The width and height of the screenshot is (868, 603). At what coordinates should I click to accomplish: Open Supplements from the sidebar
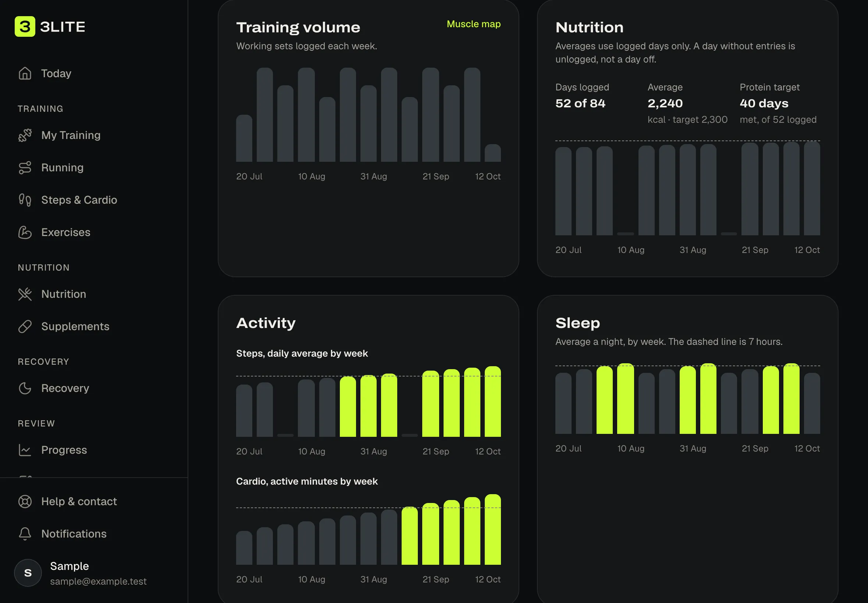75,327
